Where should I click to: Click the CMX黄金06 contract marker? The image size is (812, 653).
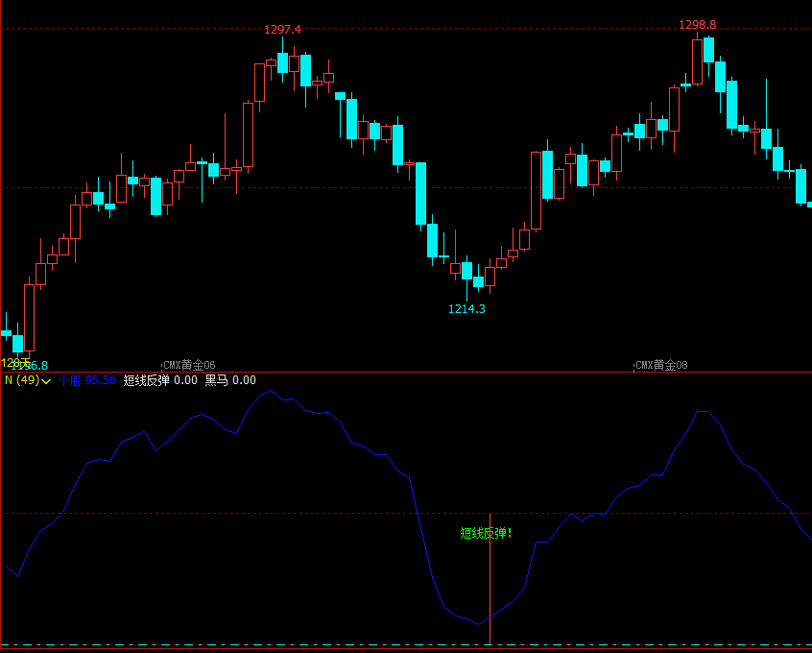coord(189,365)
